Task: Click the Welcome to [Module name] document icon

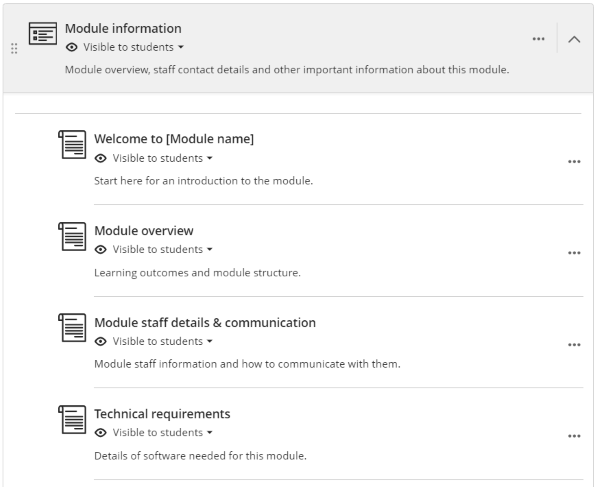Action: tap(72, 145)
